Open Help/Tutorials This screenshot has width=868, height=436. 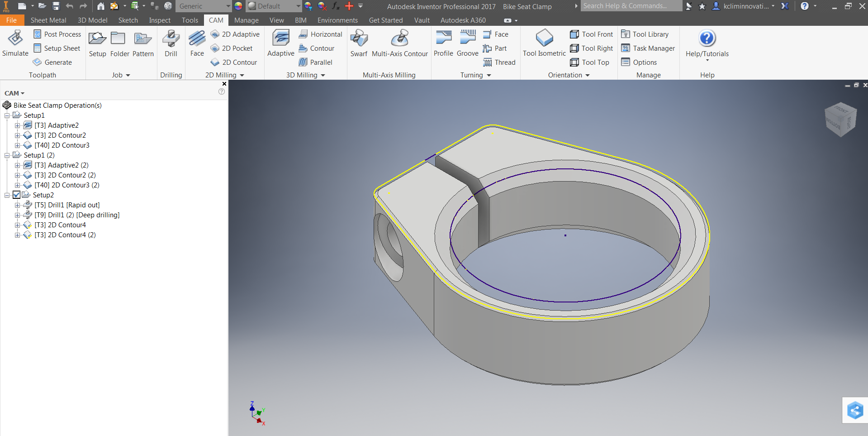707,44
